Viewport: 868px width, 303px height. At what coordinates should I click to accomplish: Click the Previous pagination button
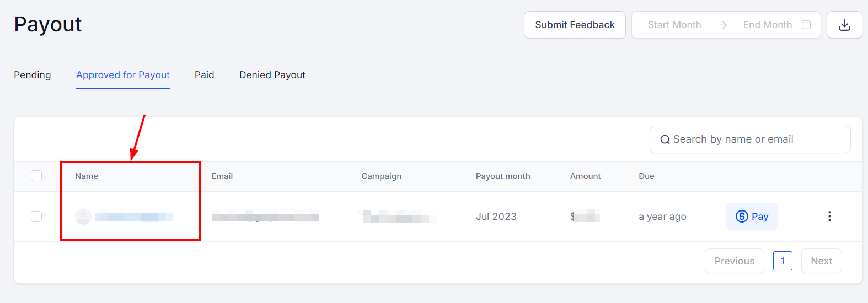point(734,261)
